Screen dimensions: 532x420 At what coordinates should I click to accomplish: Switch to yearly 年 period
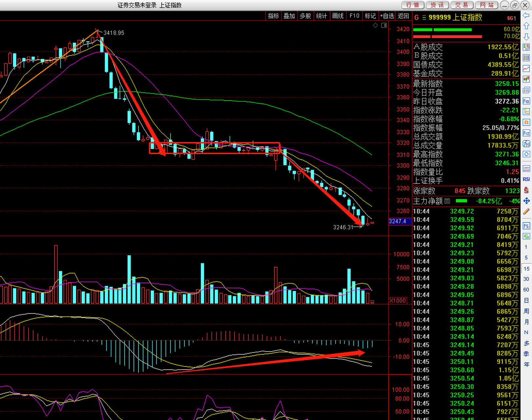coord(526,364)
